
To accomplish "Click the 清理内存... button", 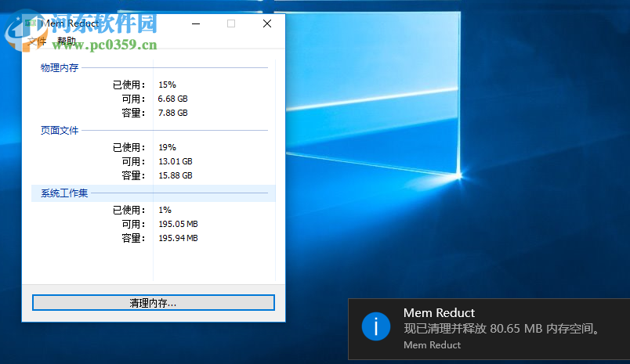I will [x=154, y=303].
